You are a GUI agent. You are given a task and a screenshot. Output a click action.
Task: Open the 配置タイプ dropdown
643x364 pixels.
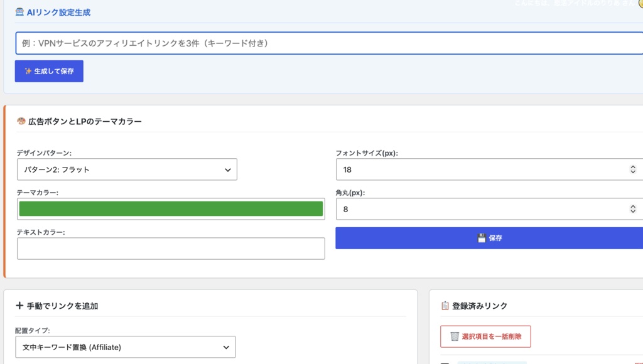click(x=126, y=347)
